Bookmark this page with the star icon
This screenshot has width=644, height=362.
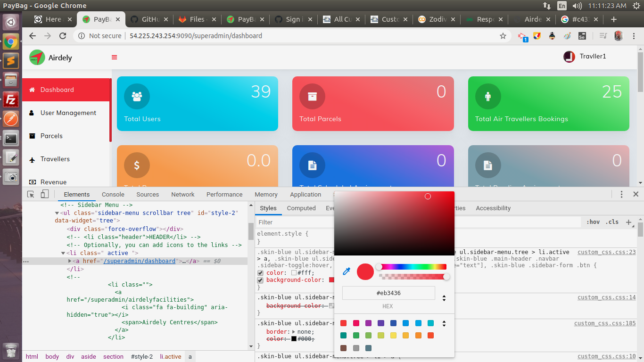tap(503, 36)
